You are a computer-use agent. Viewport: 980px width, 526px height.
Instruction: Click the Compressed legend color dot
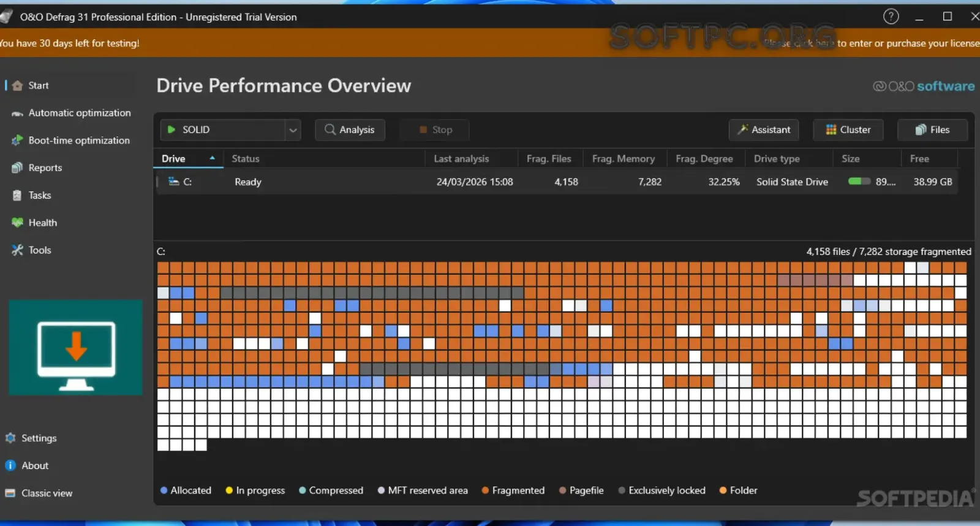pyautogui.click(x=303, y=490)
